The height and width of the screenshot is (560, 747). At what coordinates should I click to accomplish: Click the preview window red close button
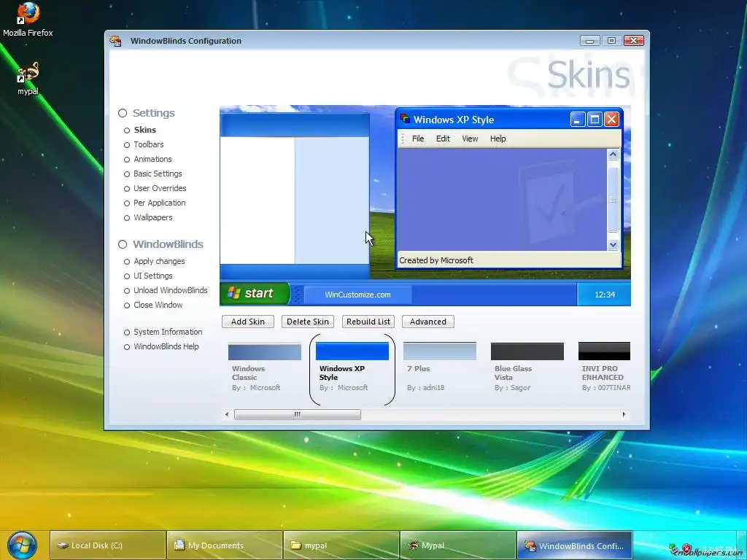(612, 119)
